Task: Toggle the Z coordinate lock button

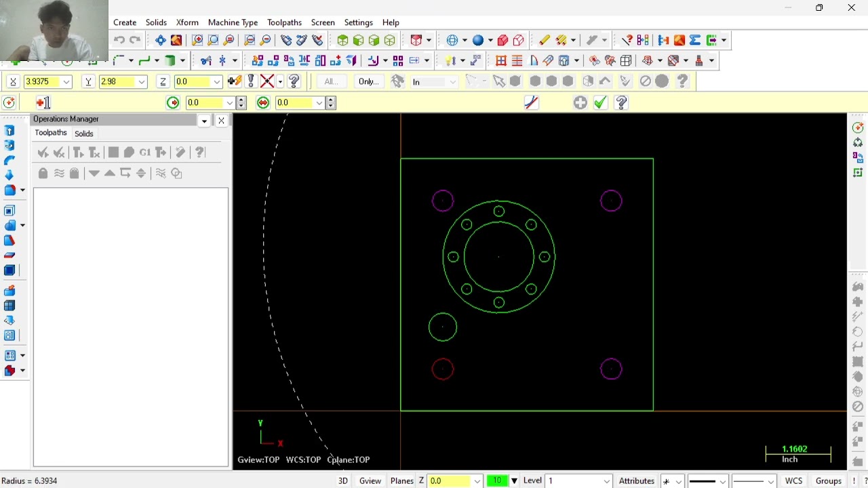Action: (x=163, y=81)
